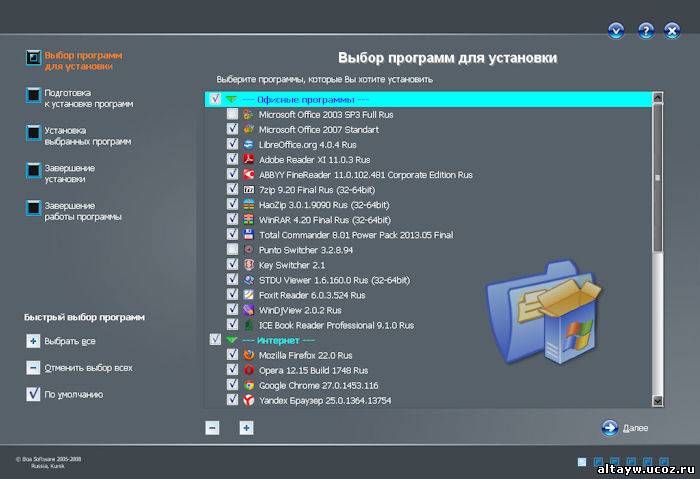Check Microsoft Office 2003 SP3 Full Rus
The height and width of the screenshot is (479, 700).
tap(232, 114)
